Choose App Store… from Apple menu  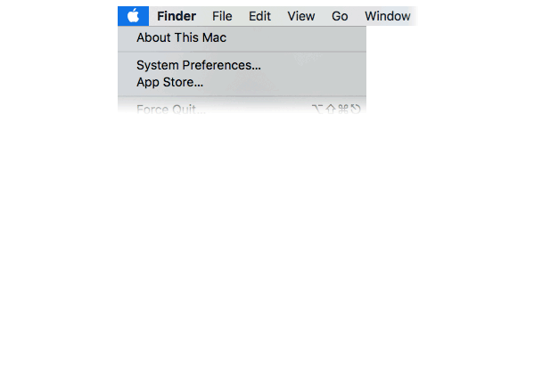[242, 82]
